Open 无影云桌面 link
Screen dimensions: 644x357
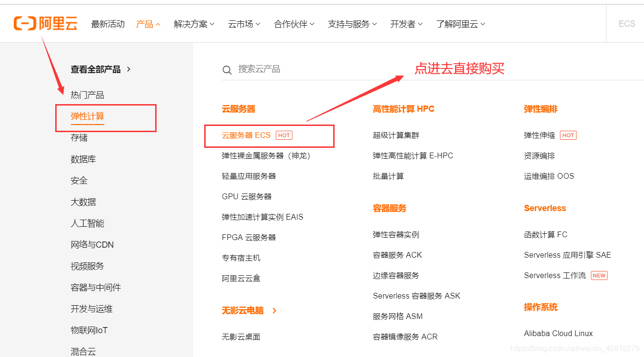tap(241, 337)
